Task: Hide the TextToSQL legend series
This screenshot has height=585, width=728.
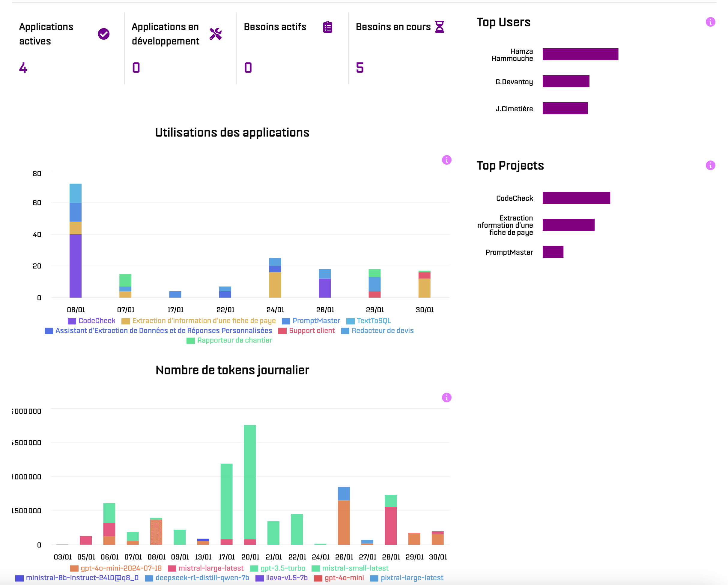Action: click(x=374, y=321)
